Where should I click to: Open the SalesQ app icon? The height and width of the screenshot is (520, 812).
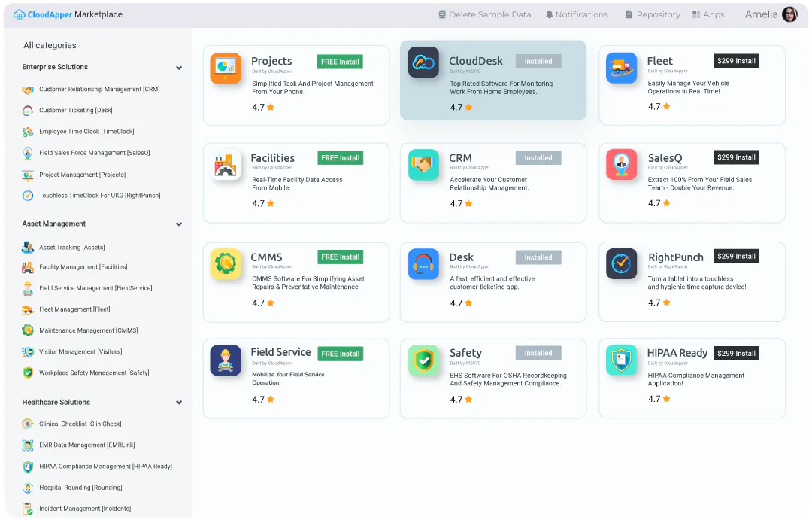tap(621, 164)
